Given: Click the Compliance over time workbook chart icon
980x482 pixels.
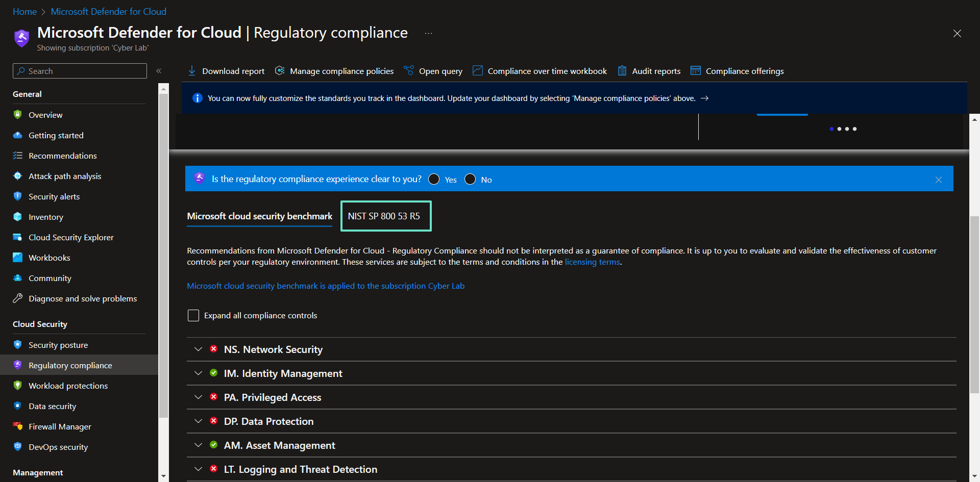Looking at the screenshot, I should point(477,70).
